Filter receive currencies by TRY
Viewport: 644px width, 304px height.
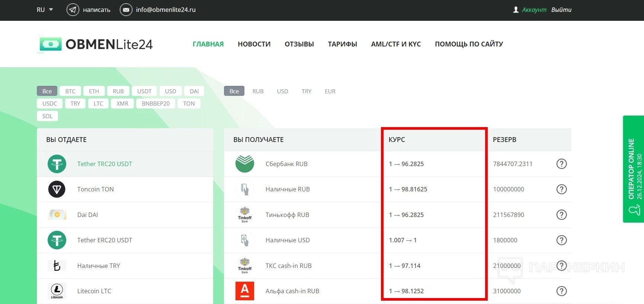[307, 91]
